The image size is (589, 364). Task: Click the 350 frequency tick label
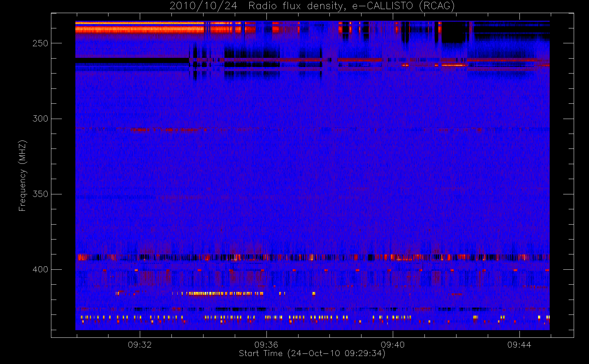pyautogui.click(x=40, y=194)
